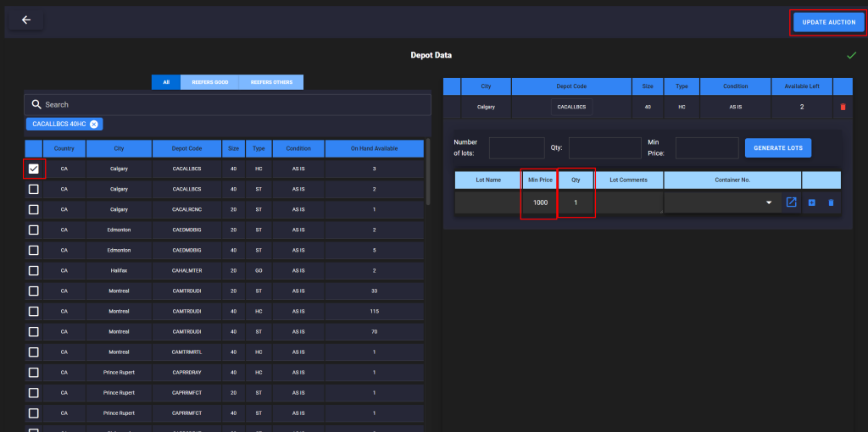Switch to the Reefers Good tab
Screen dimensions: 868x432
209,82
